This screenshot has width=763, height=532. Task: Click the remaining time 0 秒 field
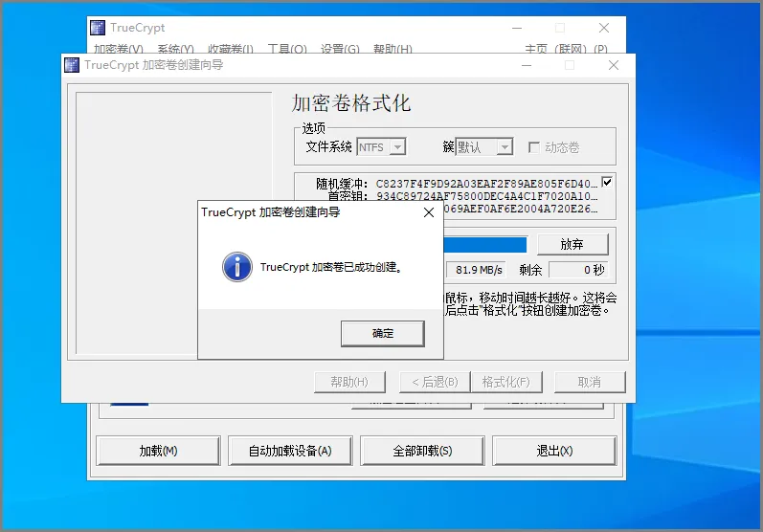[x=578, y=270]
